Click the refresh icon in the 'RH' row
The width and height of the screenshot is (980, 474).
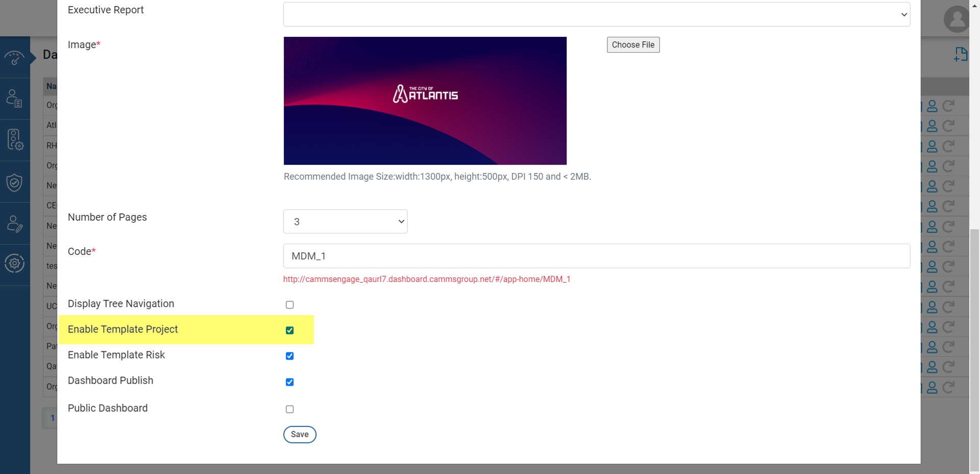pyautogui.click(x=948, y=146)
